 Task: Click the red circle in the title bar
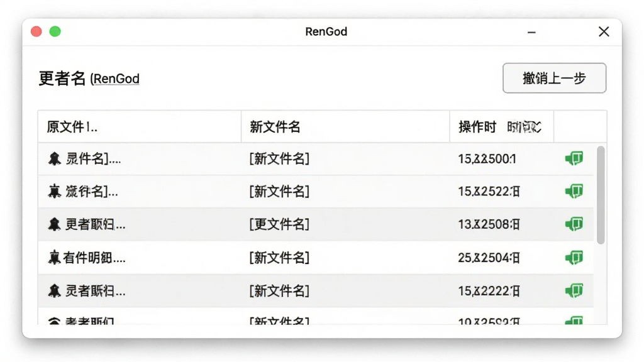36,31
